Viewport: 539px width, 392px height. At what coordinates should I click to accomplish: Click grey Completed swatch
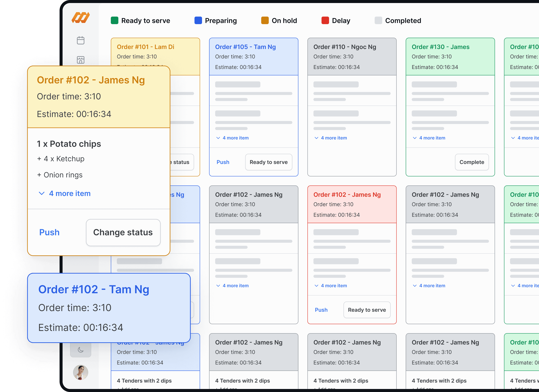point(378,20)
